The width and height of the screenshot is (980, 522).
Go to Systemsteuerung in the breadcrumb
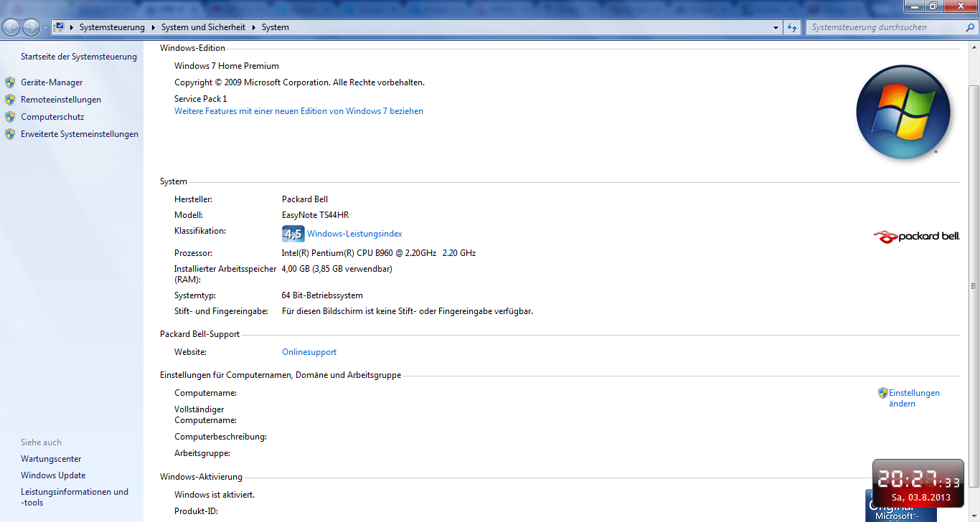[x=112, y=27]
